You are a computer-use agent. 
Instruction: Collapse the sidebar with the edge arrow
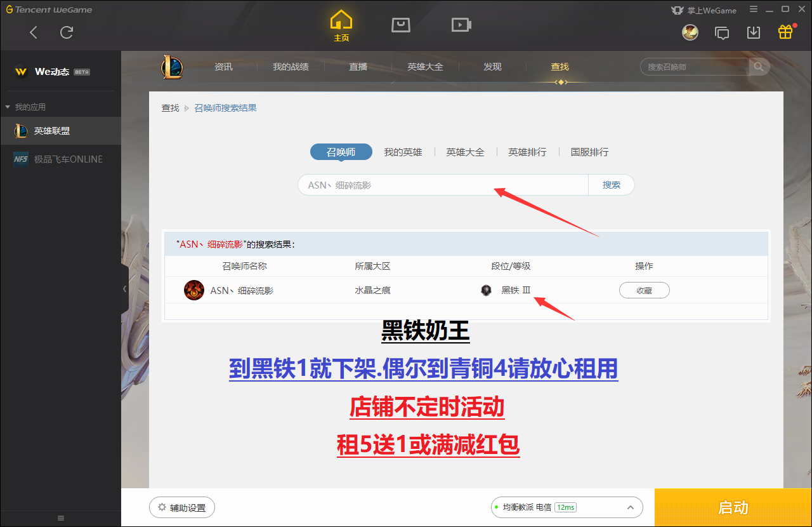point(124,289)
